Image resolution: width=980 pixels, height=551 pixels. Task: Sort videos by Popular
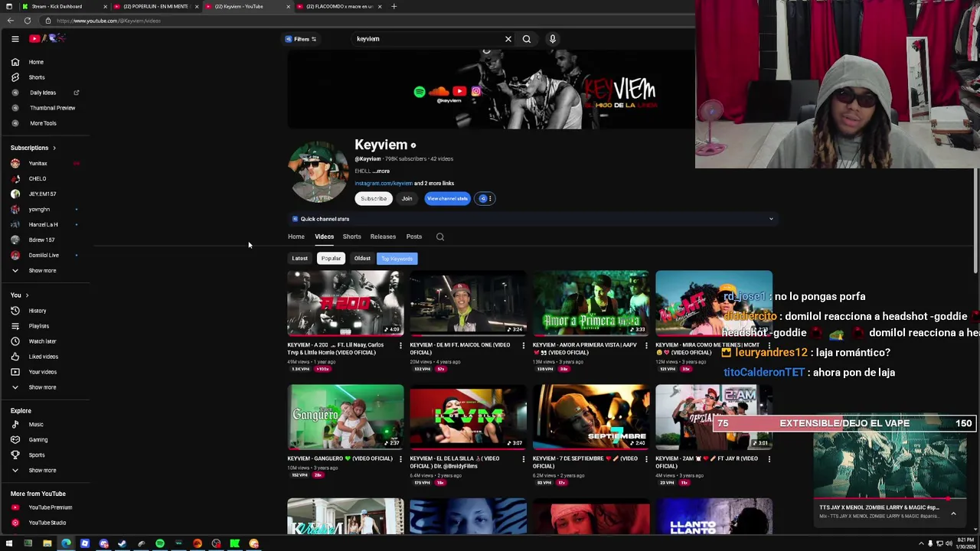coord(331,259)
